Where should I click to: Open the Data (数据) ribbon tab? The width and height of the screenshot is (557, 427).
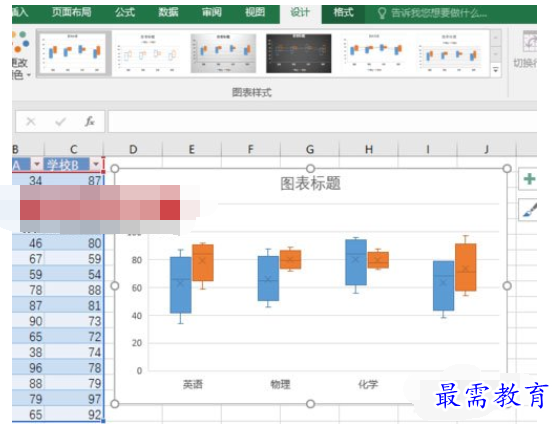coord(168,12)
